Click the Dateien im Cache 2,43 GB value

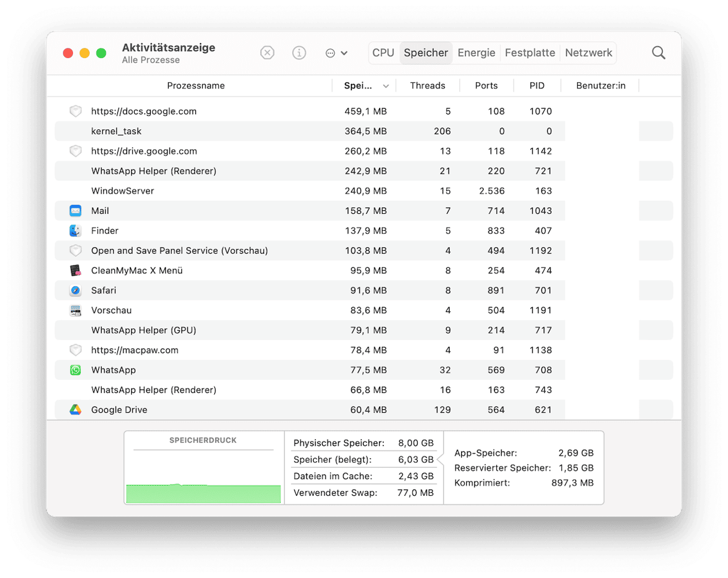(415, 477)
